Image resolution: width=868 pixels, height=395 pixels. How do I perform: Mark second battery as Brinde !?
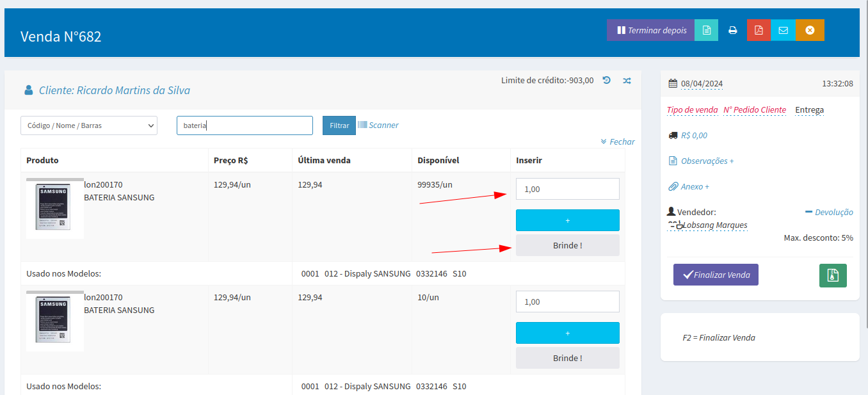(x=567, y=358)
